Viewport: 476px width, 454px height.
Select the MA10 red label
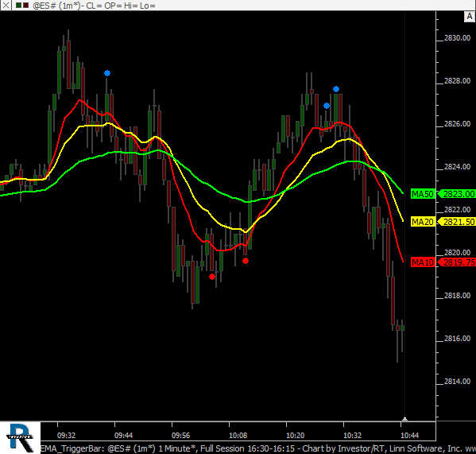pos(423,262)
